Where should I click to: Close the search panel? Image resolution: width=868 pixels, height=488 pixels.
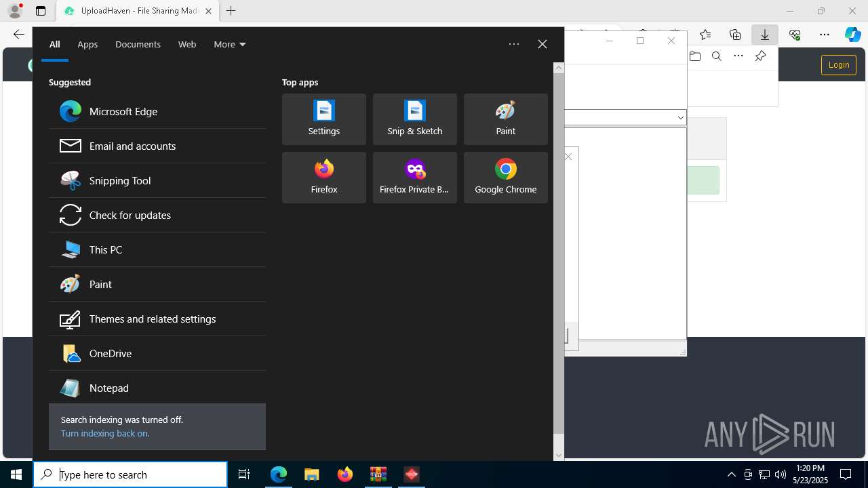click(x=542, y=44)
